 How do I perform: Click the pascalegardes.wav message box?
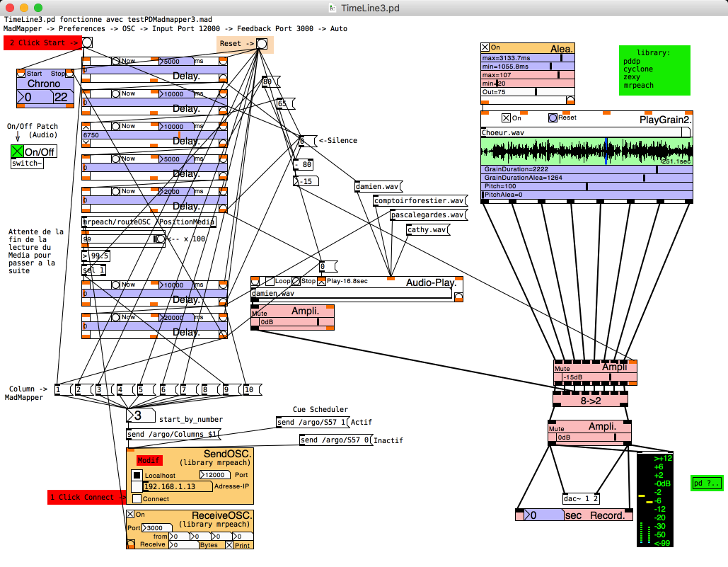click(x=429, y=215)
